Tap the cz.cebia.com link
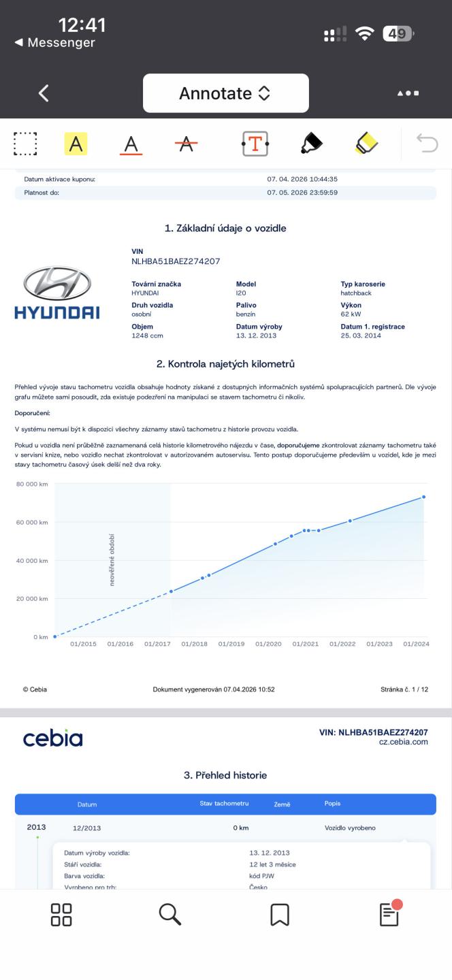The image size is (452, 980). [x=404, y=742]
